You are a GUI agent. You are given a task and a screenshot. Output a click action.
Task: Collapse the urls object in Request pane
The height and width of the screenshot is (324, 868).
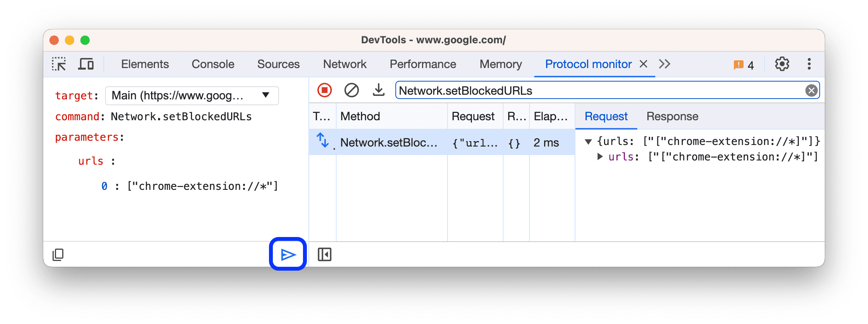pos(589,141)
